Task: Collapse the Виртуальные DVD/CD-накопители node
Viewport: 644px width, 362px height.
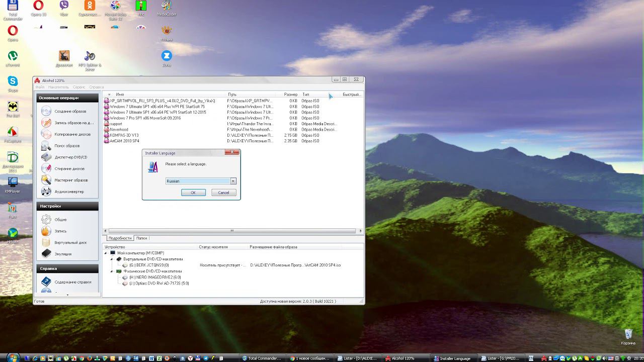Action: [x=112, y=259]
